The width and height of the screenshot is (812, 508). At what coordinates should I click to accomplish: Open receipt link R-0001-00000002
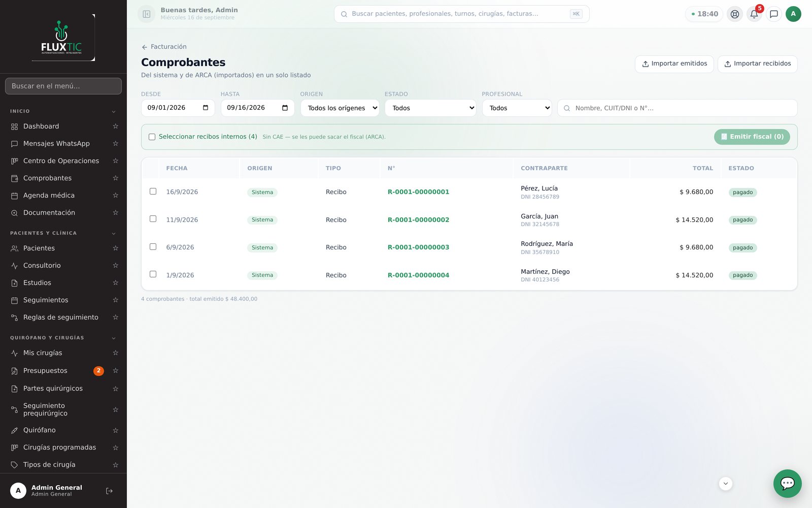[418, 220]
